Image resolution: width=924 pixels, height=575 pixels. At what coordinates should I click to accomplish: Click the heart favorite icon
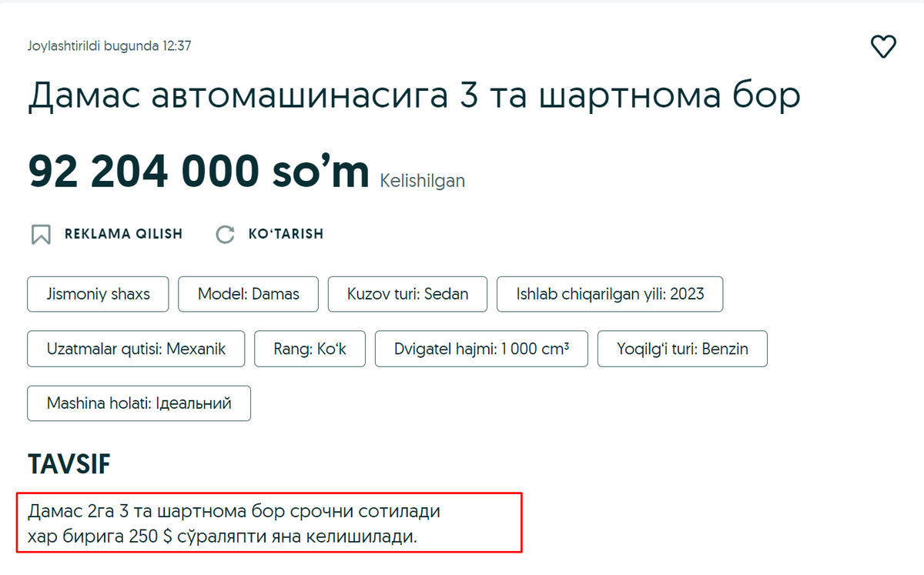pyautogui.click(x=883, y=46)
